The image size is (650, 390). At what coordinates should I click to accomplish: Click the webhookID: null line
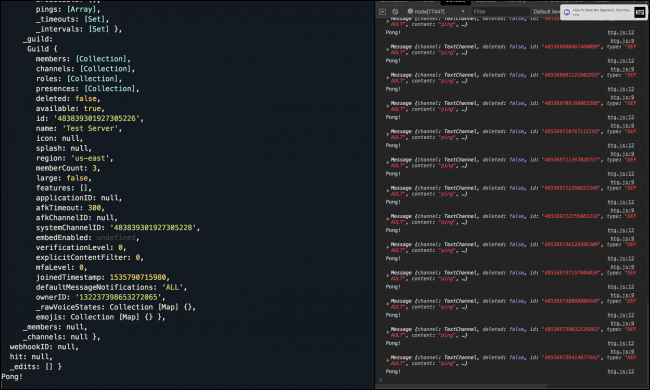[x=44, y=347]
